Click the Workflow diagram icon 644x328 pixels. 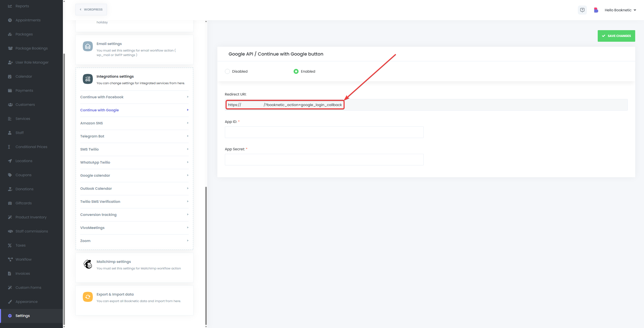point(10,259)
